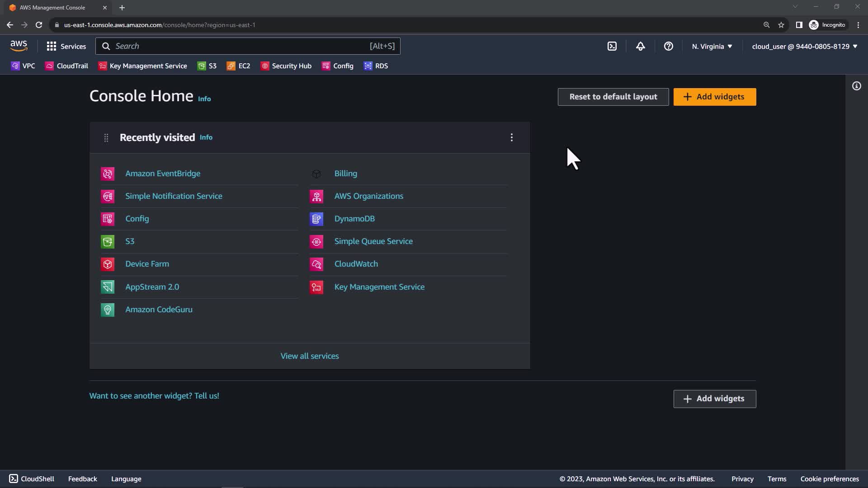Click Reset to default layout button
The image size is (868, 488).
[x=613, y=97]
